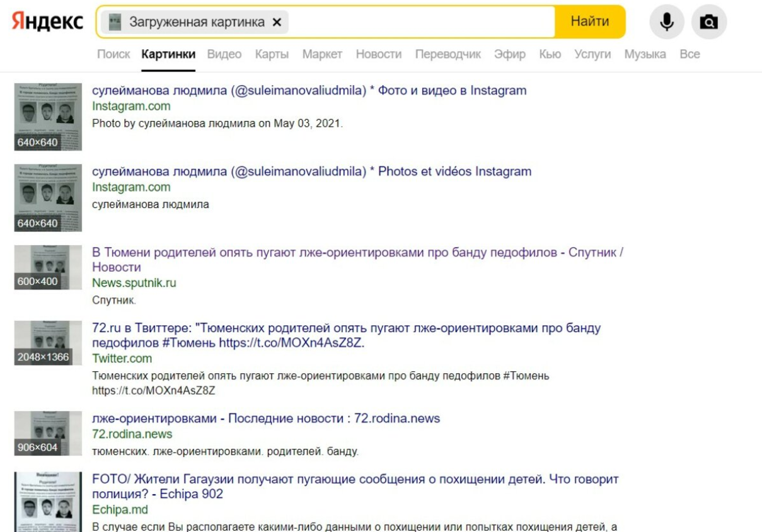This screenshot has height=532, width=762.
Task: Click text 'Photo by сулейманова людмила on May 03, 2021.'
Action: point(217,124)
